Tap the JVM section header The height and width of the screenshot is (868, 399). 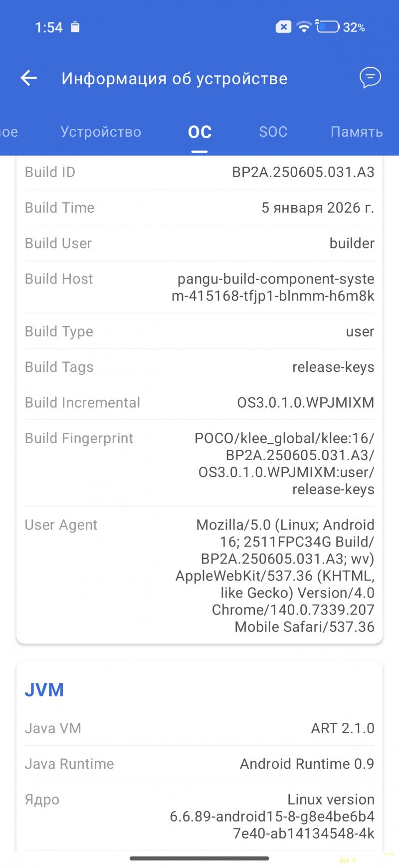click(44, 690)
